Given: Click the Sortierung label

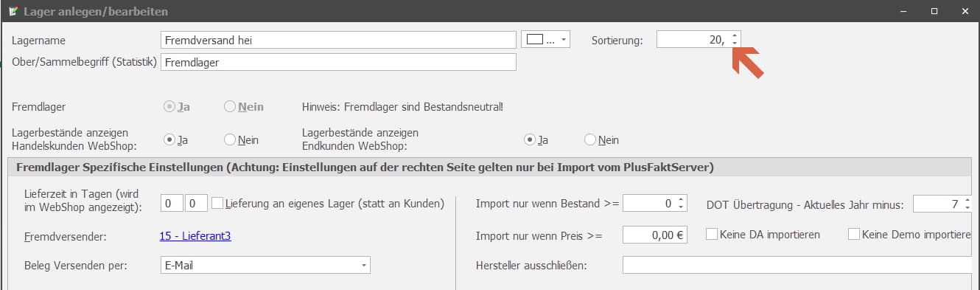Looking at the screenshot, I should click(617, 41).
